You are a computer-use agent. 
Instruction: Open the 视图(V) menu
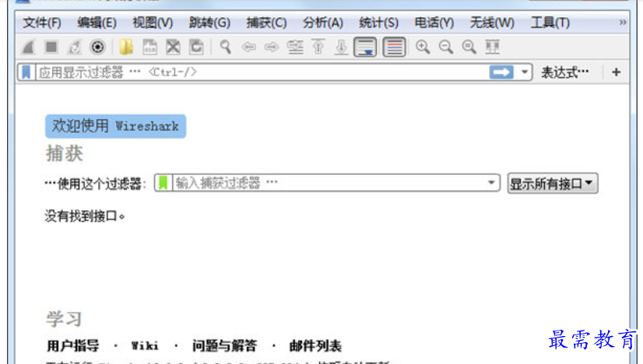pos(153,23)
